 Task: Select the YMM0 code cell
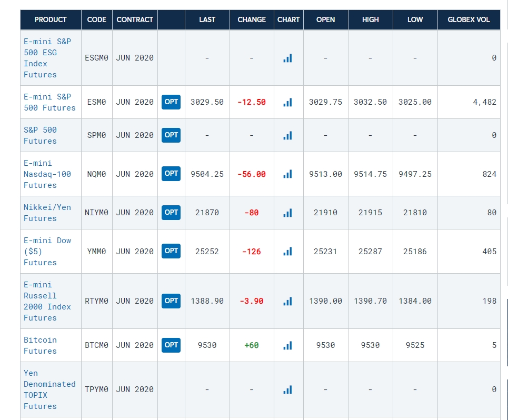[x=96, y=252]
